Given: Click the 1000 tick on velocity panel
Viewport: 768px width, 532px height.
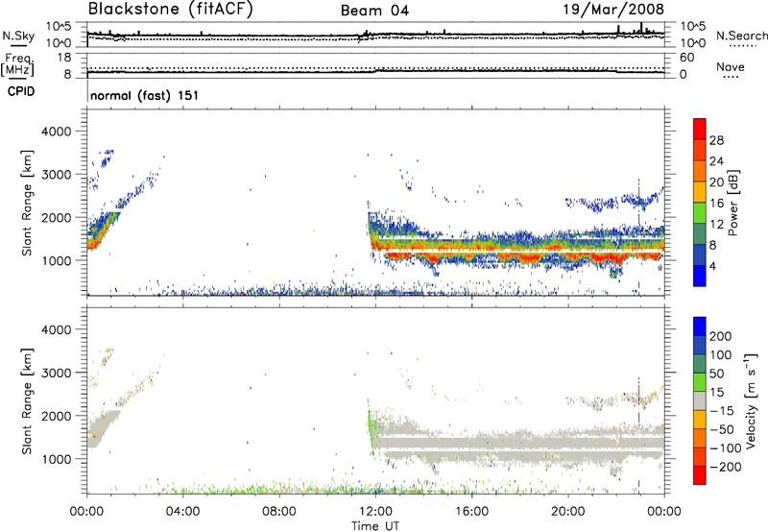Looking at the screenshot, I should point(57,459).
